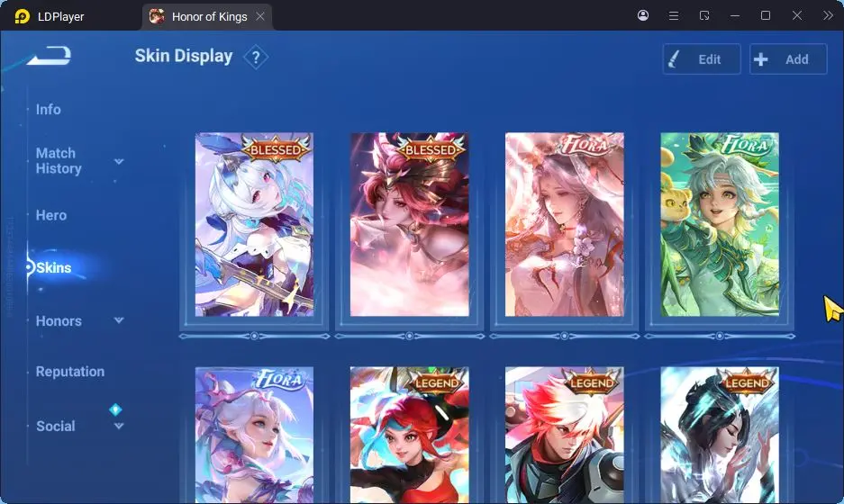Image resolution: width=844 pixels, height=504 pixels.
Task: Select the red-and-blue-haired LEGEND skin card
Action: (x=410, y=436)
